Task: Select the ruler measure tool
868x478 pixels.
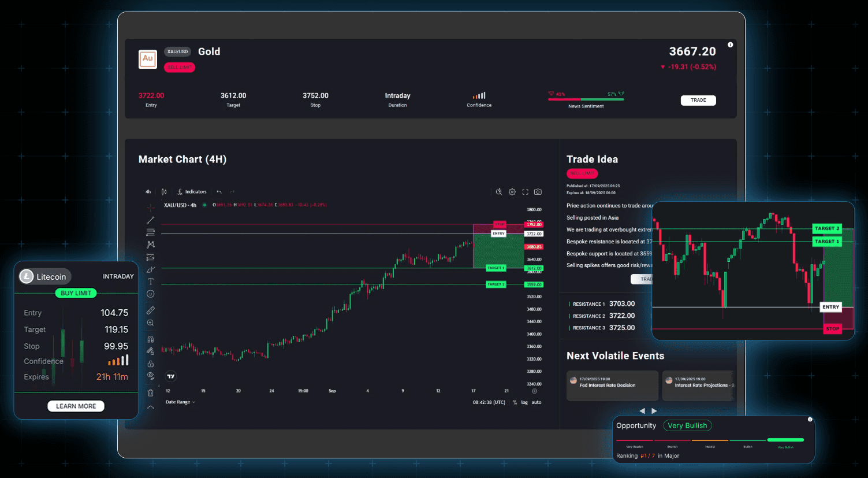Action: click(x=151, y=310)
